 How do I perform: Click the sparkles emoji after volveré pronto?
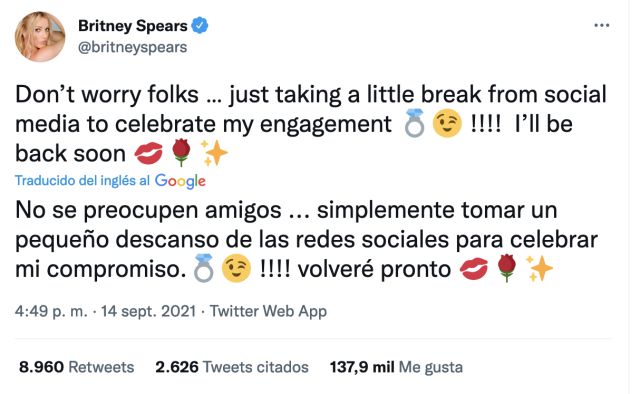pos(539,268)
